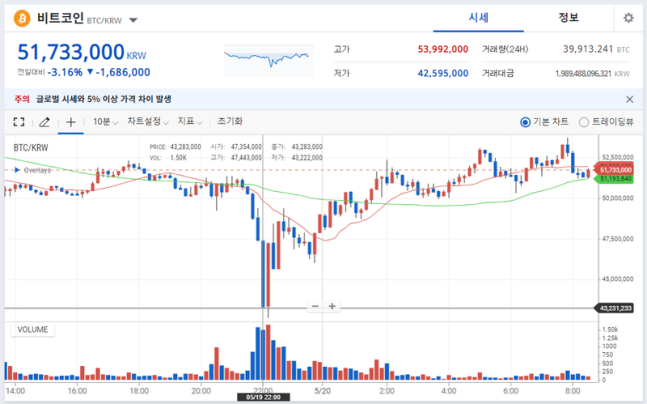Switch to the 시세 tab
This screenshot has width=647, height=404.
(478, 18)
